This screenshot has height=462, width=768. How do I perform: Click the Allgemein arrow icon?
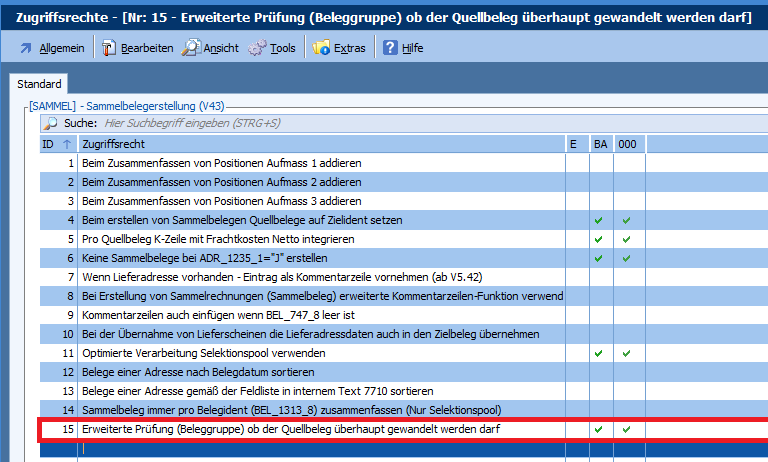[26, 48]
